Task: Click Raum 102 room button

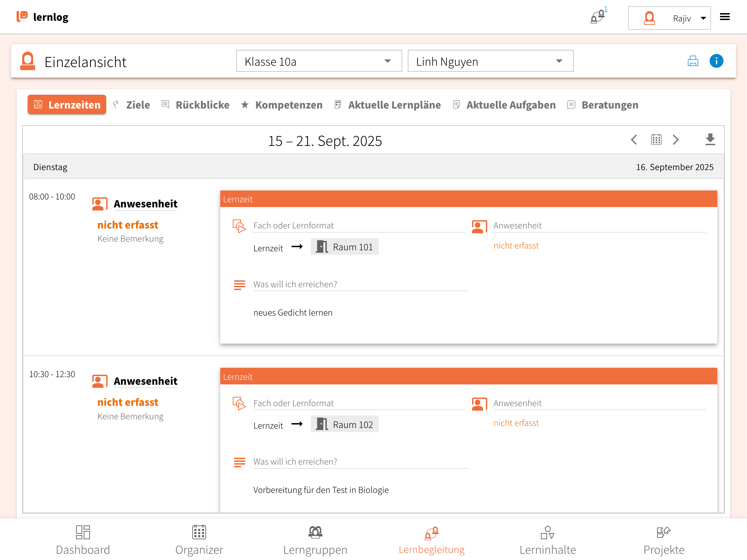Action: (x=344, y=424)
